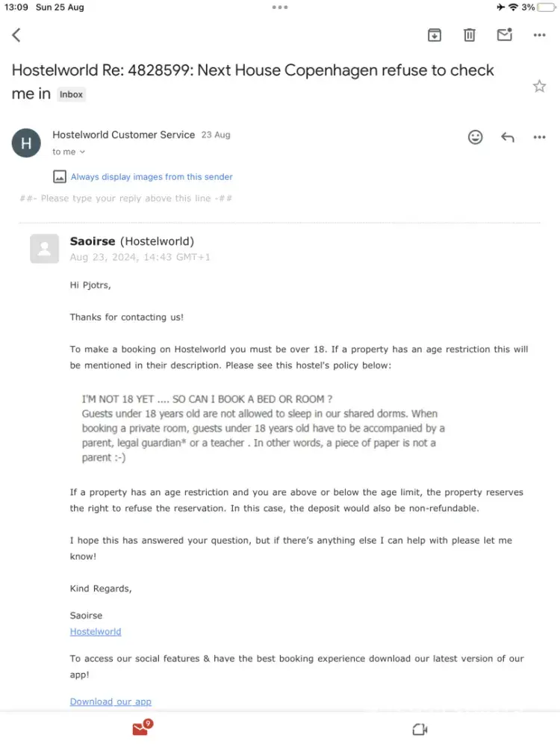Expand the "to me" recipient details
The width and height of the screenshot is (560, 747).
69,152
